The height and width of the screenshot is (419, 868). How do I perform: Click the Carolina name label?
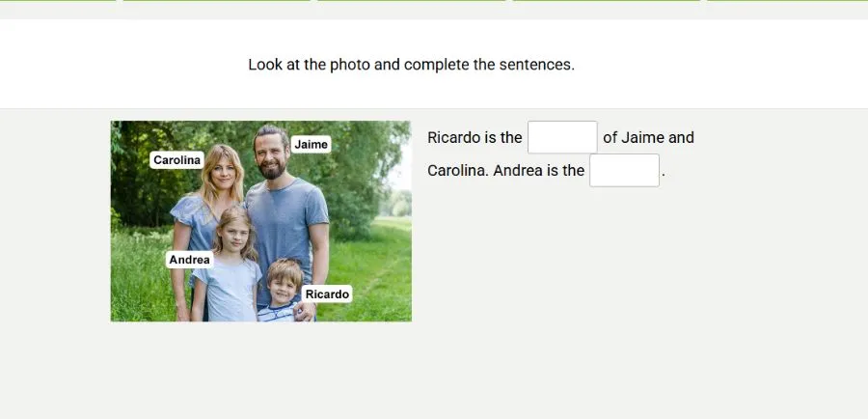tap(176, 160)
